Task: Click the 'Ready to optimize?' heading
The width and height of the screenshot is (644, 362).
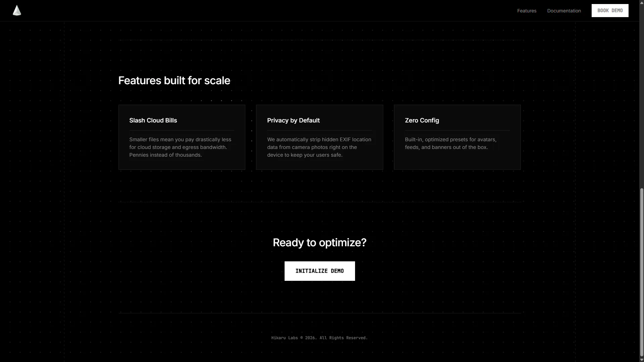Action: pos(319,242)
